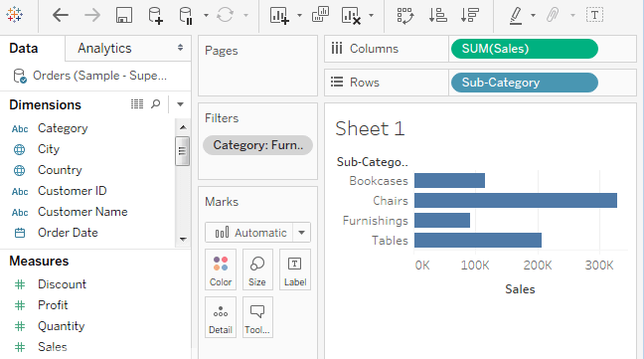Click the Swap rows and columns icon
This screenshot has height=359, width=644.
[405, 16]
